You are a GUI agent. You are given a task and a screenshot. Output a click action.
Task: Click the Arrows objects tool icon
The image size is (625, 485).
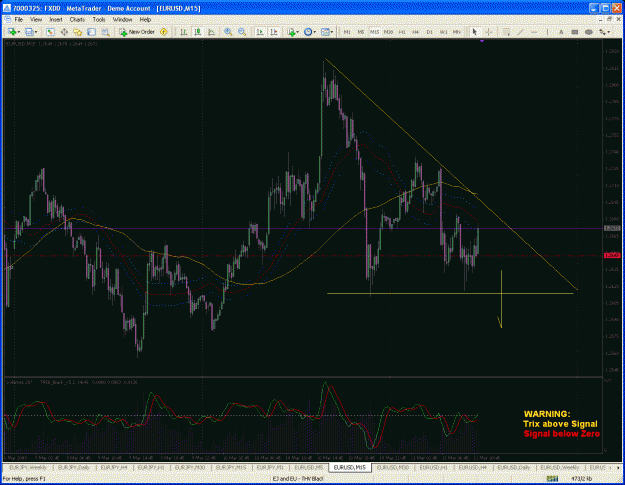[602, 32]
